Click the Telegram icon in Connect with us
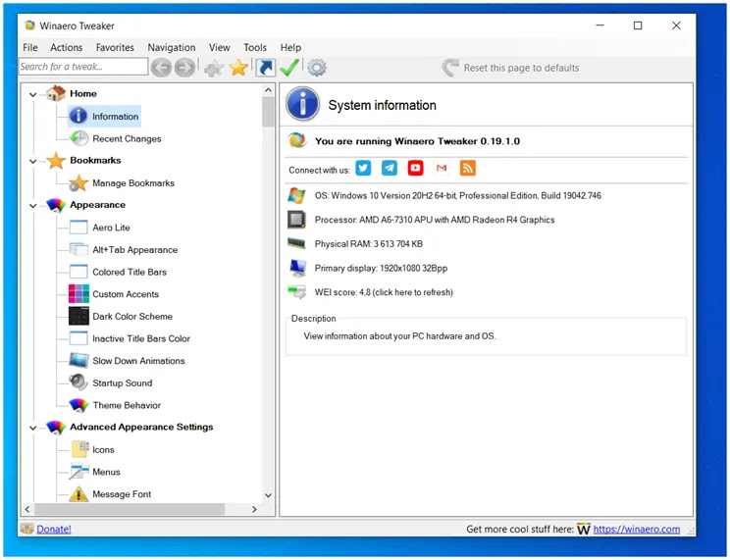The width and height of the screenshot is (730, 560). [x=390, y=168]
